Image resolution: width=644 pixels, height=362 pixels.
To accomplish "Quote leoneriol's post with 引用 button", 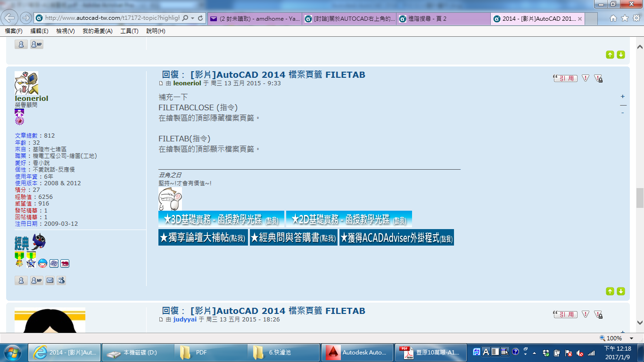I will (565, 78).
